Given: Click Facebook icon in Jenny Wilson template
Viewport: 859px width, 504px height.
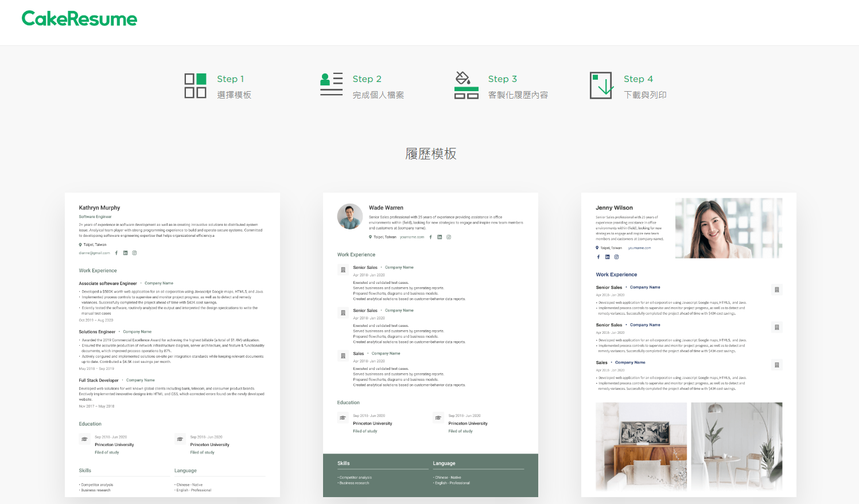Looking at the screenshot, I should click(598, 257).
